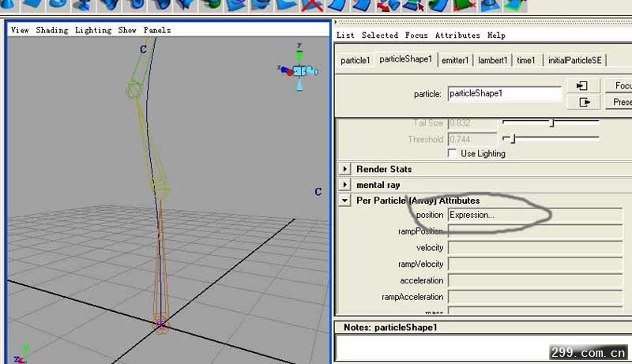This screenshot has height=364, width=632.
Task: Click the Threshold value field
Action: (472, 139)
